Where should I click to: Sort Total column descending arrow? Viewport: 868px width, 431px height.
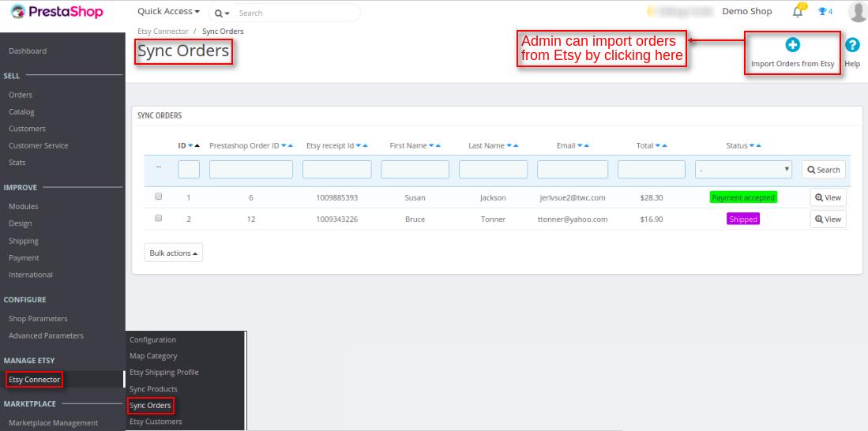pos(658,146)
